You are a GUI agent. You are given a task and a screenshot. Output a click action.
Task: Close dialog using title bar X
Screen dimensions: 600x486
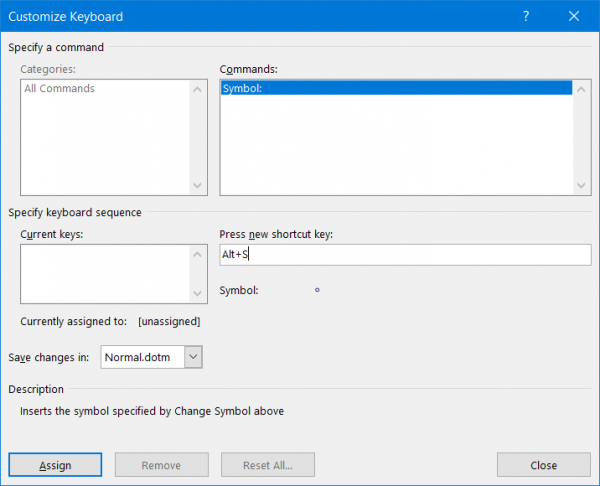coord(573,17)
